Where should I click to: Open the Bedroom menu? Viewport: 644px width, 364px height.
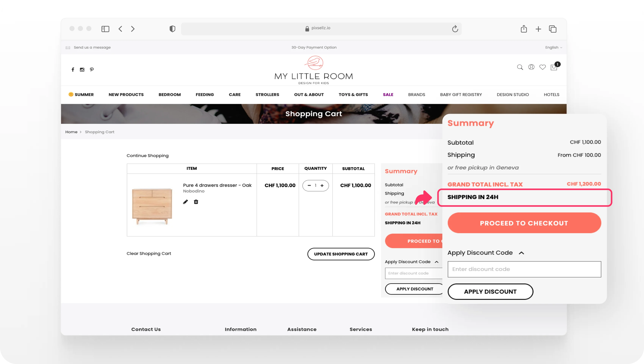pyautogui.click(x=170, y=95)
